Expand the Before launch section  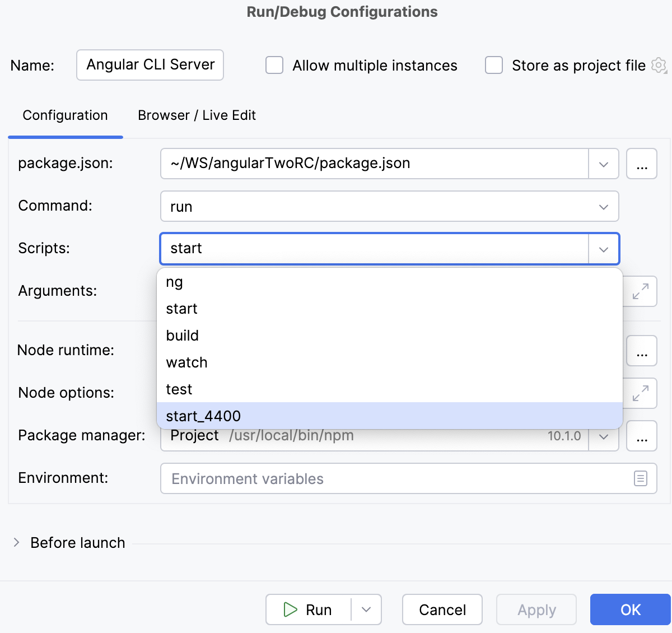point(16,542)
